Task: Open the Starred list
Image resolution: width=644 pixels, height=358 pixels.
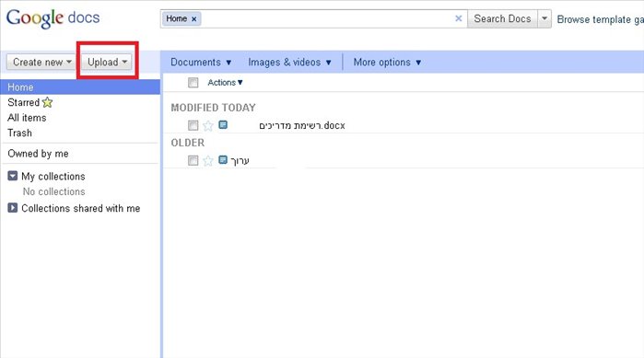Action: point(23,102)
